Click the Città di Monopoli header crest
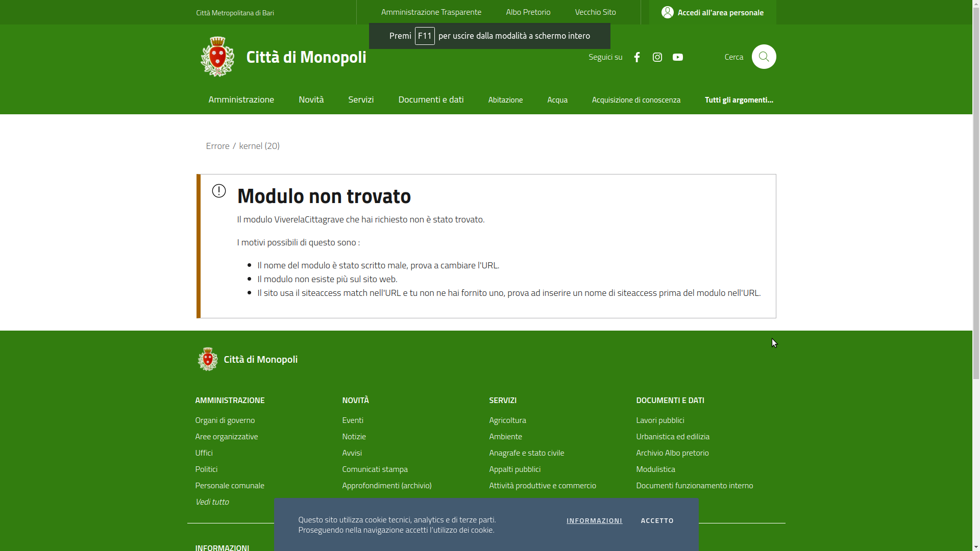This screenshot has width=980, height=551. (217, 57)
